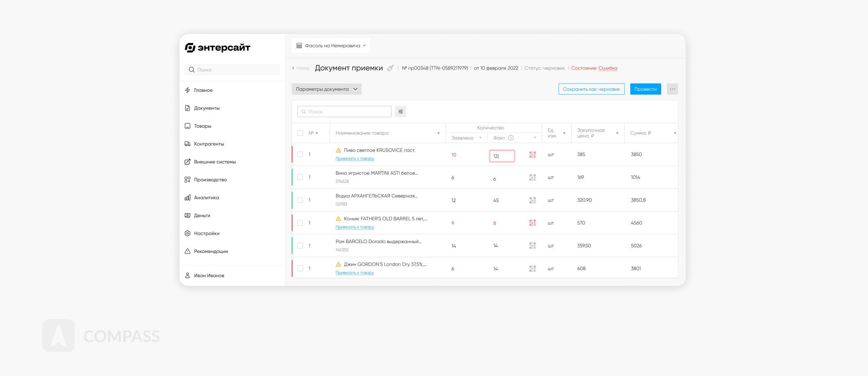Click the red barcode icon in KRUSOVICE row
The height and width of the screenshot is (376, 868).
coord(533,155)
